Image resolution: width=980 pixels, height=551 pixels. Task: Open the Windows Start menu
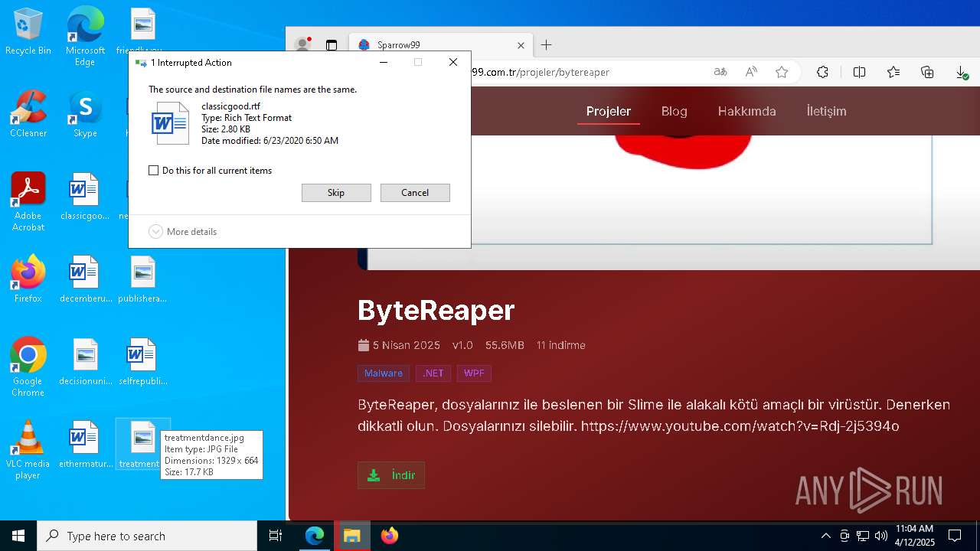18,536
